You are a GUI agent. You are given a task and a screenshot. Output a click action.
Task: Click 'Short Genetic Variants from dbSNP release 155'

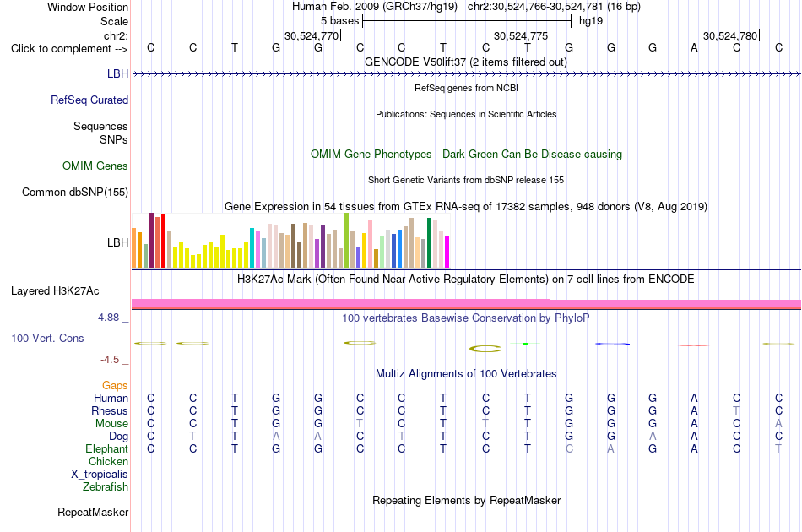click(x=466, y=180)
